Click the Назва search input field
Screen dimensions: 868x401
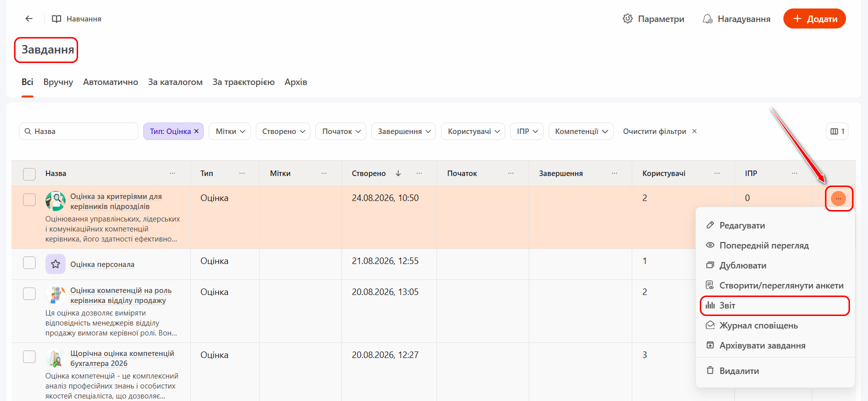[x=79, y=131]
